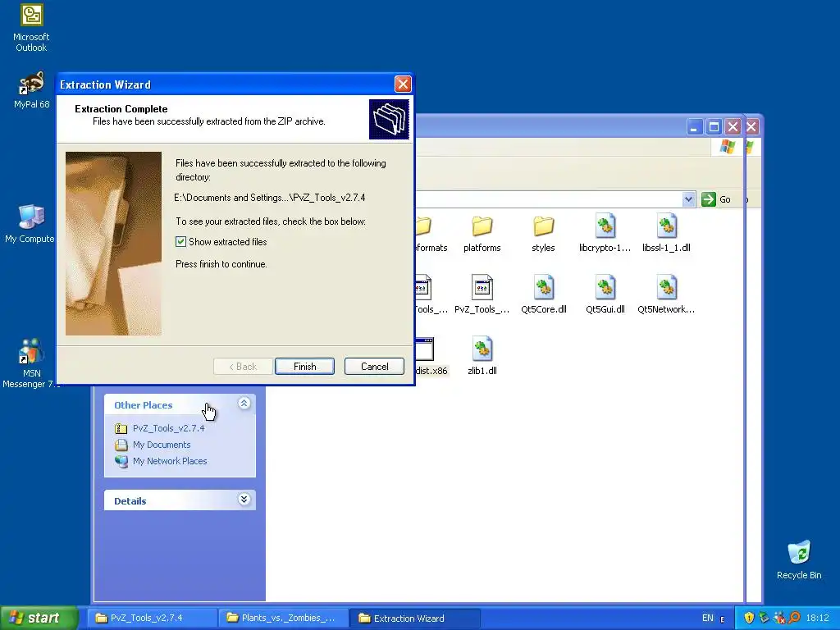Screen dimensions: 840x630
Task: Select the dist.x86 file
Action: (x=431, y=356)
